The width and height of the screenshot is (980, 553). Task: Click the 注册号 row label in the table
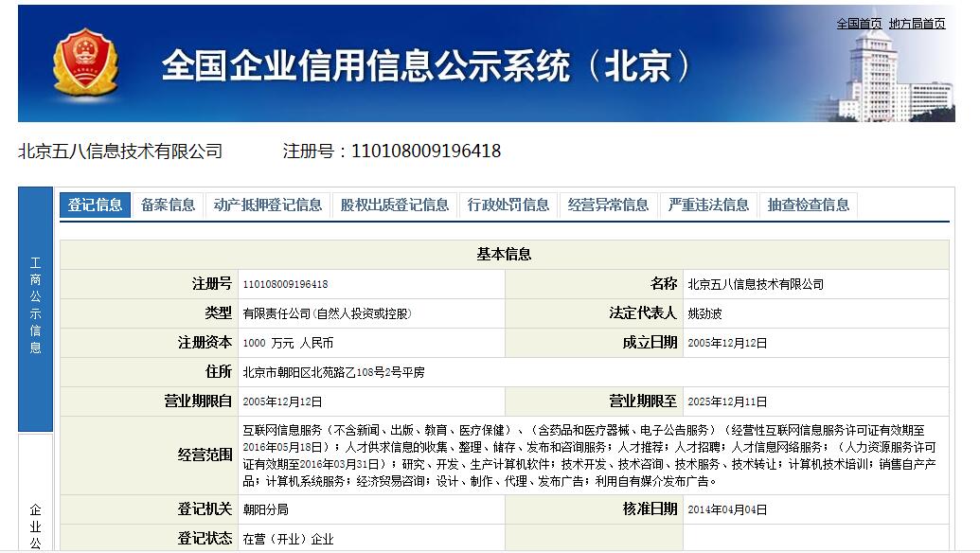[212, 284]
